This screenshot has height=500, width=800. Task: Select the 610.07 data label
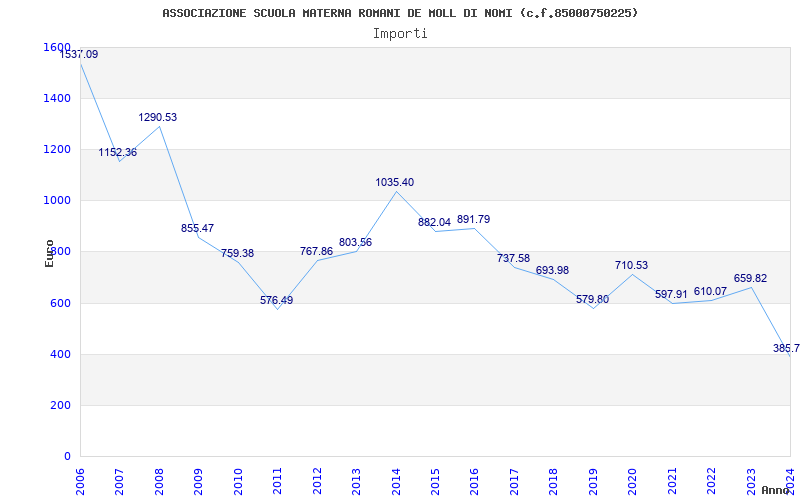point(710,291)
